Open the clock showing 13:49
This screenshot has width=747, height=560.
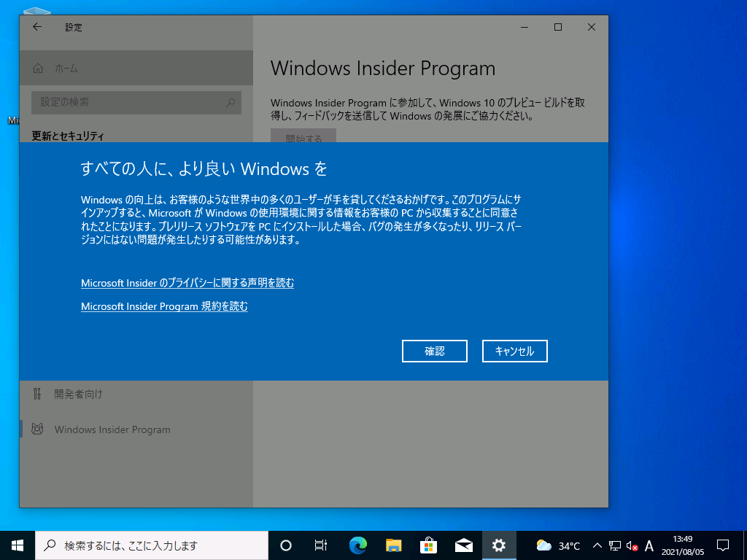point(682,545)
